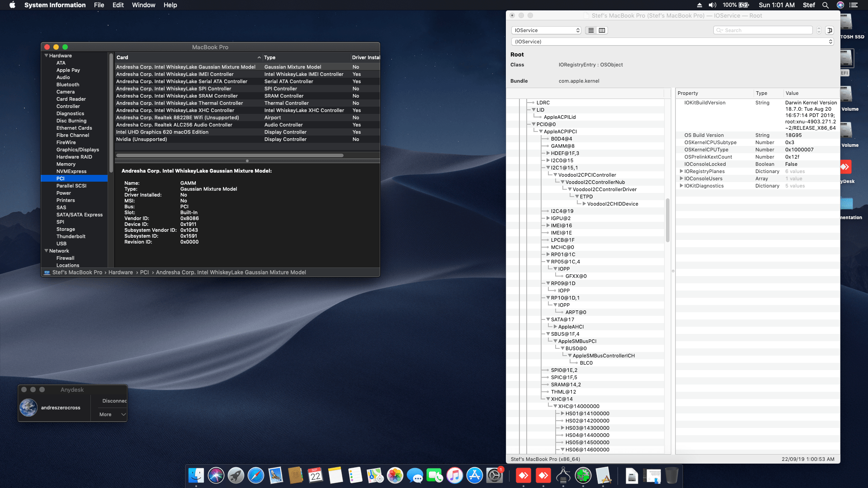
Task: Expand IOKitDiagnostics dictionary property
Action: [x=681, y=186]
